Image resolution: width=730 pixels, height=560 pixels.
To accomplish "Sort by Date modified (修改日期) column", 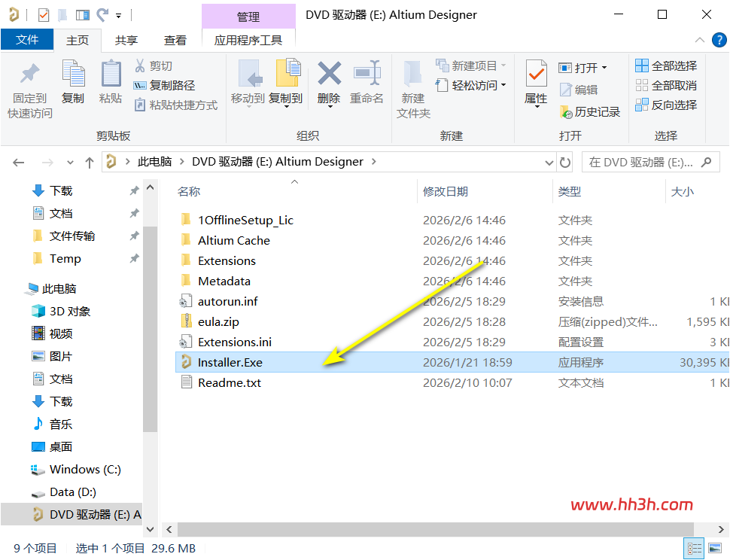I will [445, 192].
